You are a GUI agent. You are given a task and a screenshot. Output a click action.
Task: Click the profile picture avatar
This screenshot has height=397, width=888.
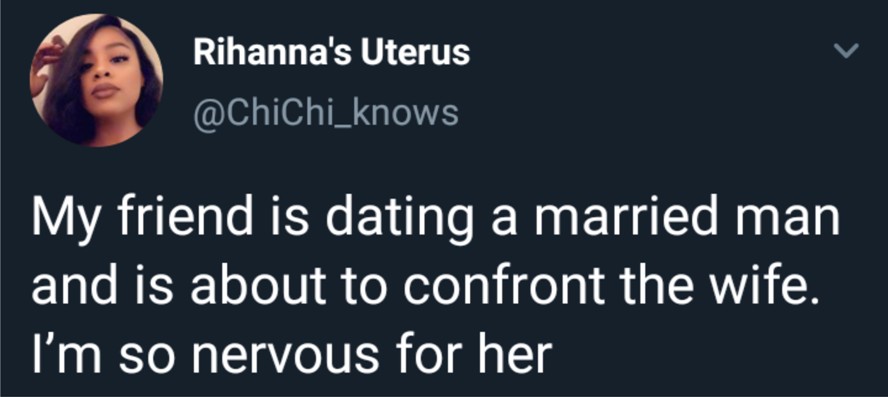pos(96,80)
